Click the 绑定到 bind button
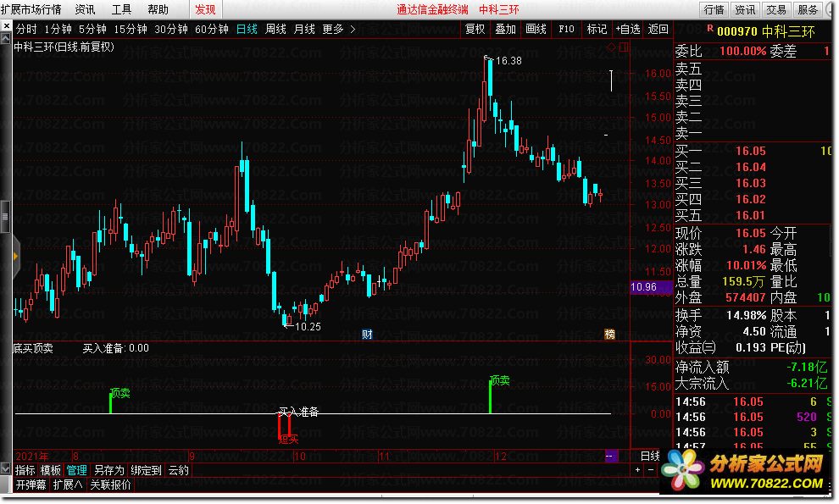This screenshot has width=839, height=504. [146, 470]
